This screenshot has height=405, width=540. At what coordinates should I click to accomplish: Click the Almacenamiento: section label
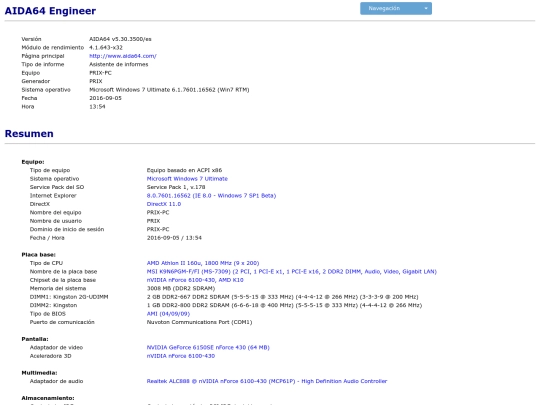(x=48, y=398)
